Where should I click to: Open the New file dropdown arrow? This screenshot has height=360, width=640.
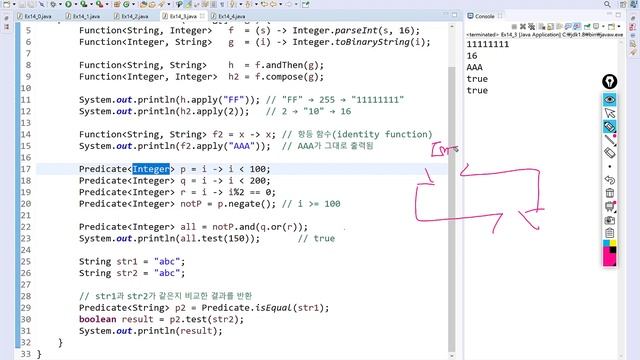pyautogui.click(x=14, y=4)
